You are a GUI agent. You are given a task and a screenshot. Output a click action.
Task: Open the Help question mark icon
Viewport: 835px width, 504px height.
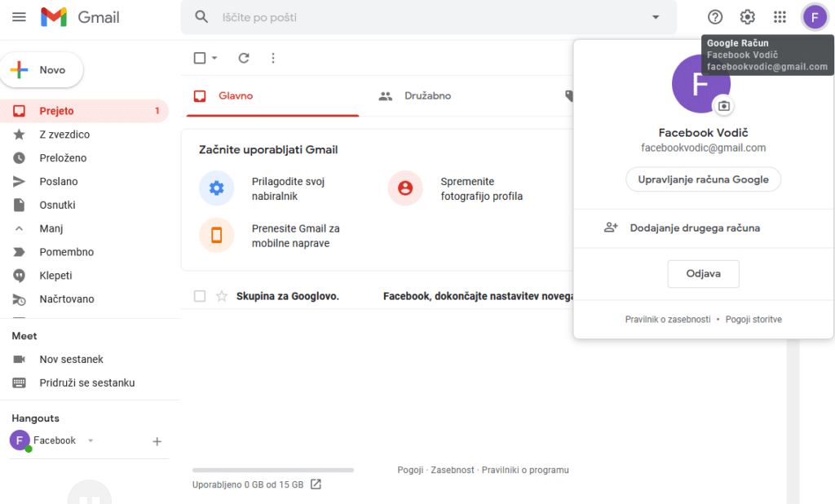(714, 17)
